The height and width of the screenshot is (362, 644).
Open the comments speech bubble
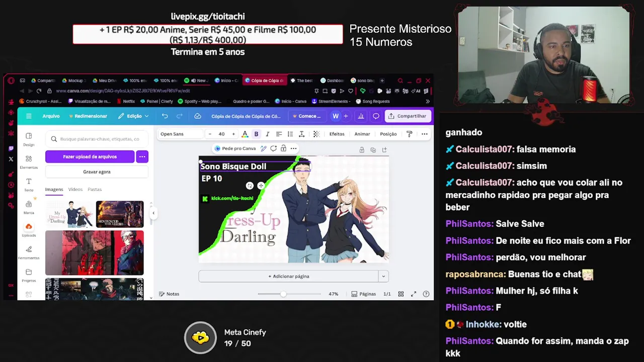[x=376, y=116]
